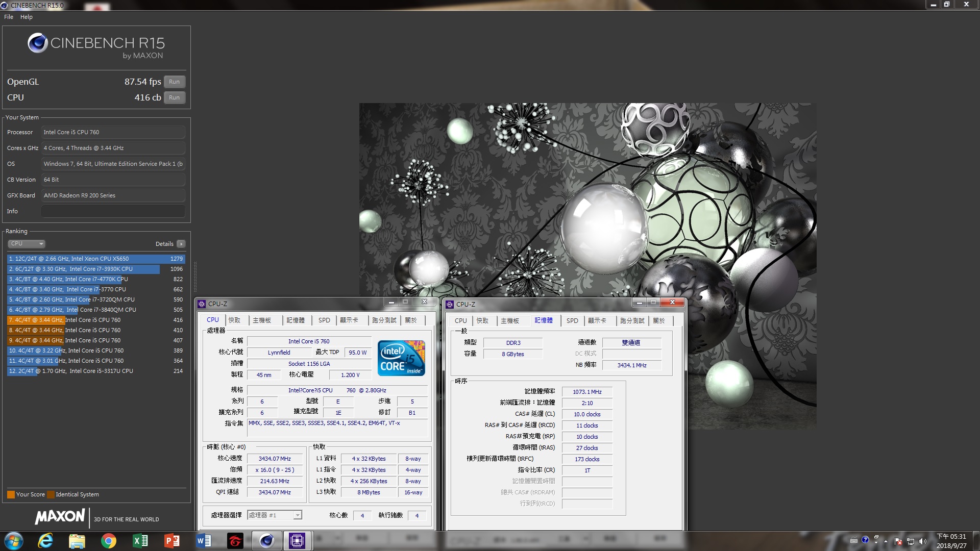Click the multiplier value x 16.0
This screenshot has height=551, width=980.
(275, 470)
